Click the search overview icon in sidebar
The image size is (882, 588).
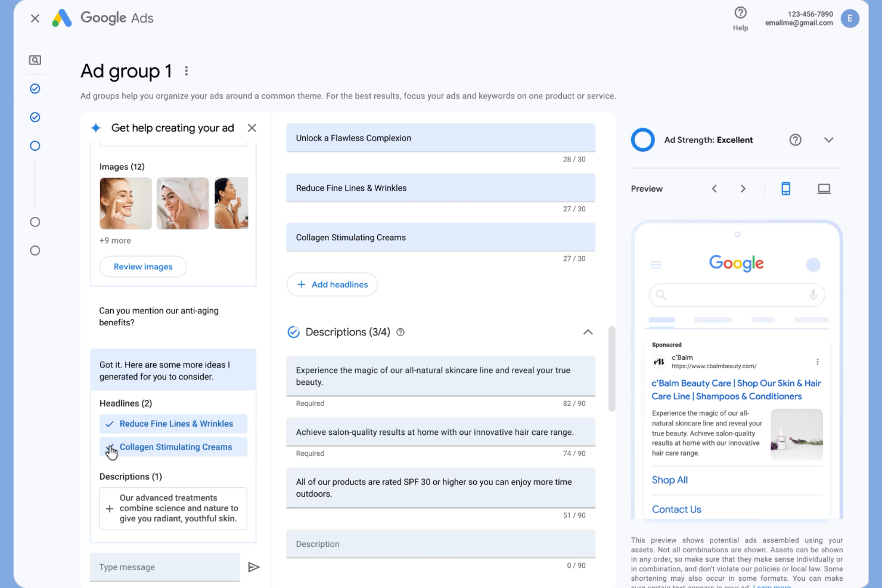(35, 60)
